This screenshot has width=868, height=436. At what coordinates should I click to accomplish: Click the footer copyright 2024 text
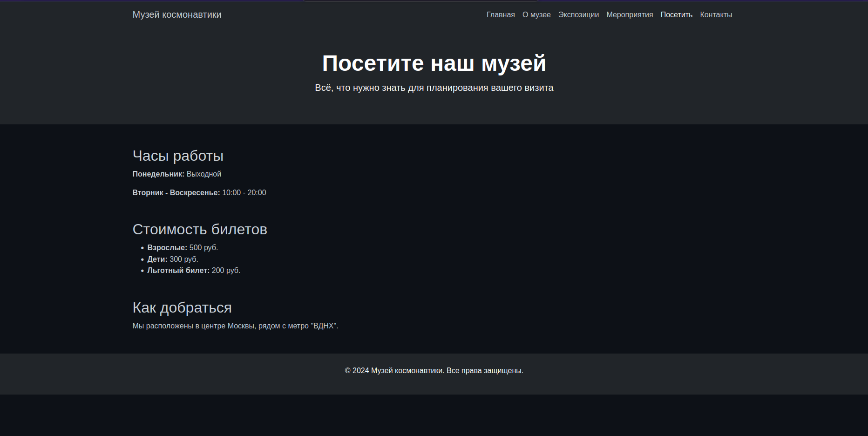pyautogui.click(x=434, y=371)
